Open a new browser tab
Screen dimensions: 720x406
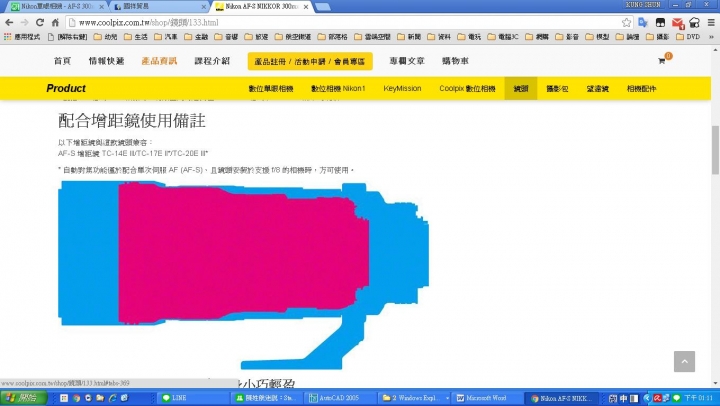[323, 7]
